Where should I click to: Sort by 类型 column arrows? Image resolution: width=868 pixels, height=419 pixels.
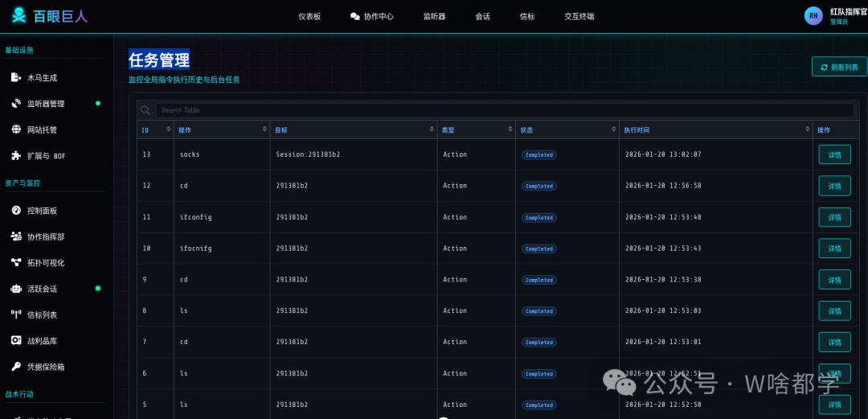click(510, 129)
